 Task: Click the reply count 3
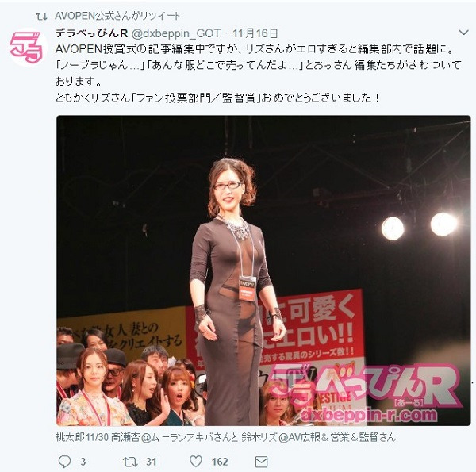pyautogui.click(x=83, y=462)
